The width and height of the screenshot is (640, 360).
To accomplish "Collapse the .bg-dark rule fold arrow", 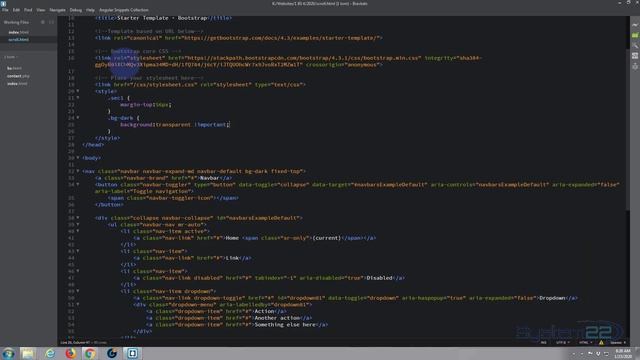I will (x=78, y=118).
